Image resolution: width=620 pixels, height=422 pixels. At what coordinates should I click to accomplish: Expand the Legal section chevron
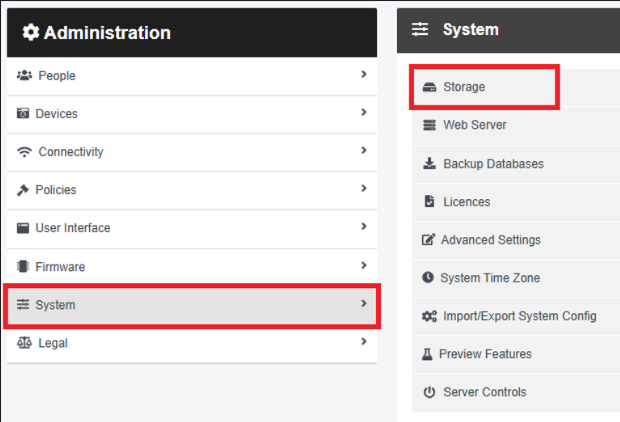pyautogui.click(x=364, y=341)
